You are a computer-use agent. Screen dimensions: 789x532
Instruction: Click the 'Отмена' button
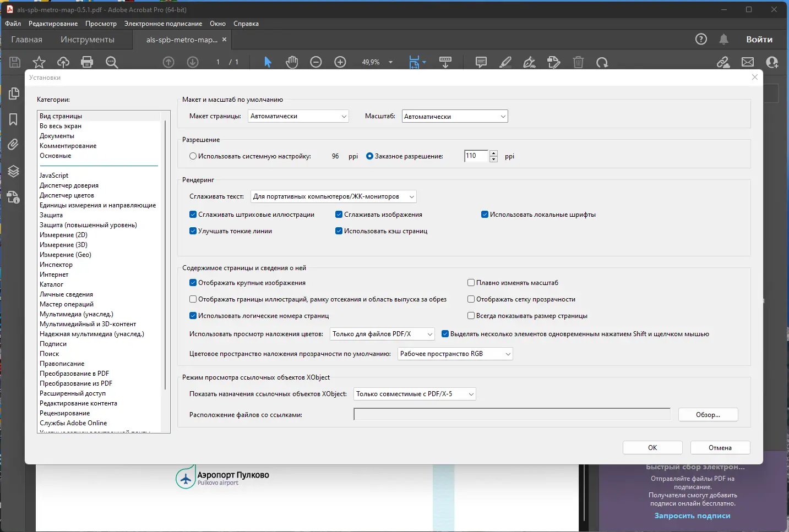coord(720,448)
